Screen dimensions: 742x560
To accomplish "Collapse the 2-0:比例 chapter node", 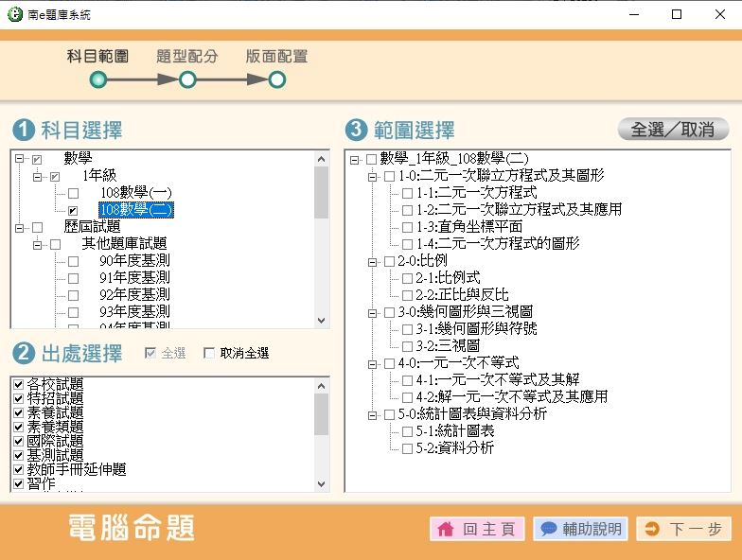I will [373, 261].
